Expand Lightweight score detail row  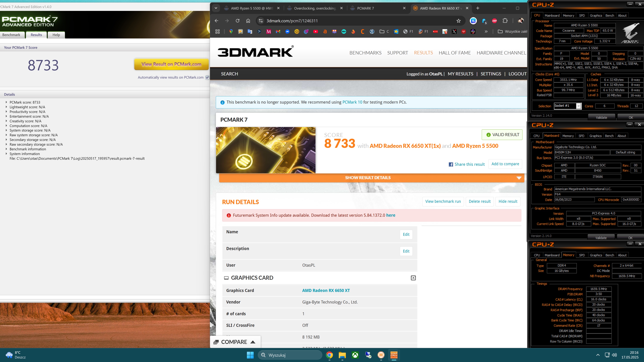click(6, 107)
